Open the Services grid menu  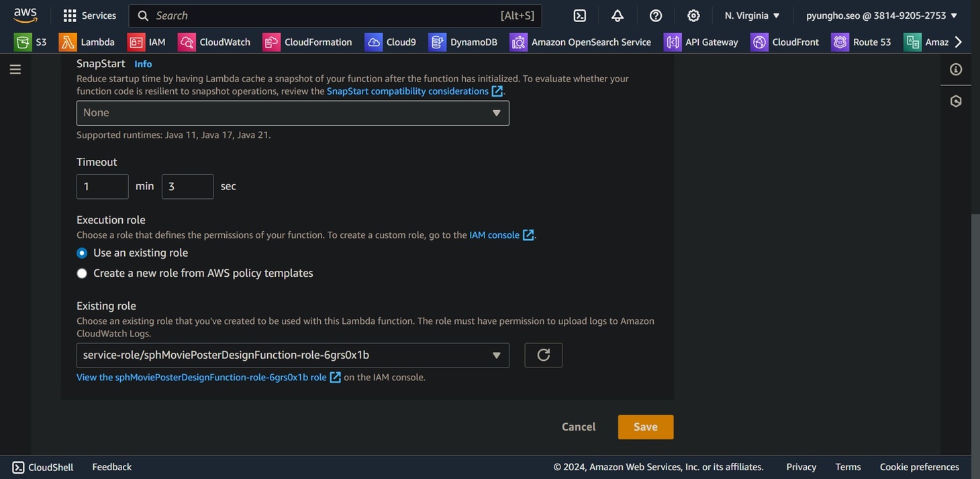[x=89, y=15]
